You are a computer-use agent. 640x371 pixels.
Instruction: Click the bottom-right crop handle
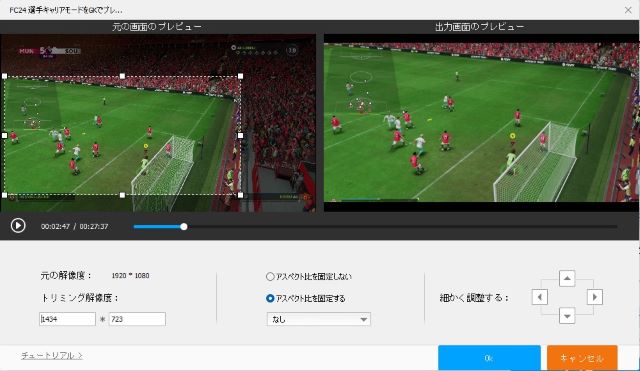pos(240,195)
